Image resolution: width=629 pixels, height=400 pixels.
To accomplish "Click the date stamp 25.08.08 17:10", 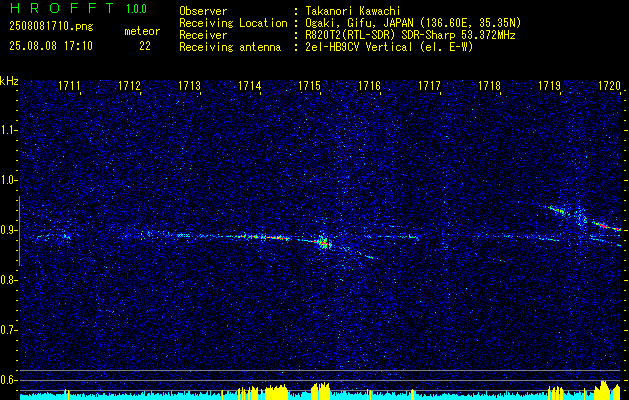I will click(51, 46).
